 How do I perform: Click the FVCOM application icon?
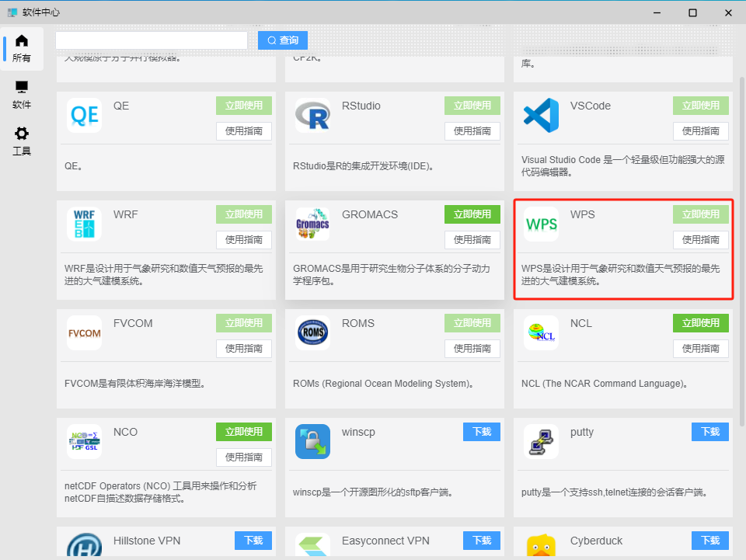coord(84,332)
